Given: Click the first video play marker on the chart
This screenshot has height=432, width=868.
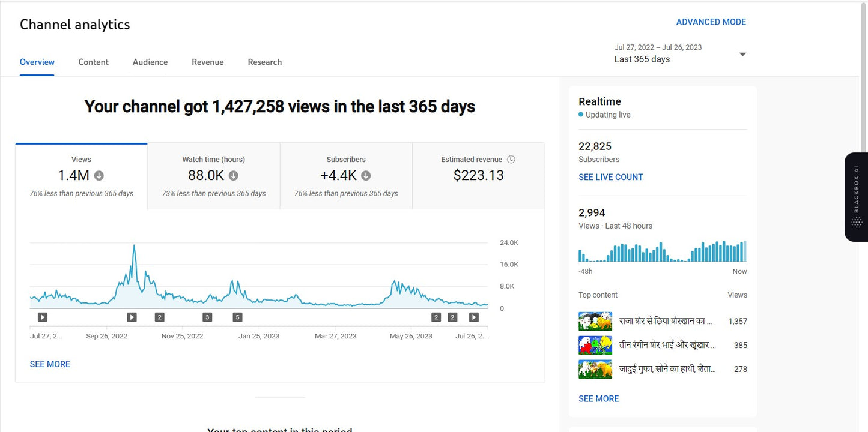Looking at the screenshot, I should (x=41, y=317).
